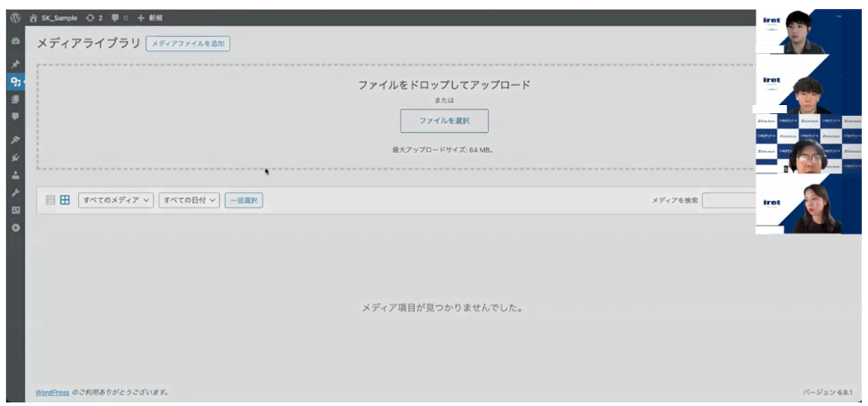Image resolution: width=868 pixels, height=406 pixels.
Task: Open the Comments sidebar icon
Action: [x=15, y=116]
